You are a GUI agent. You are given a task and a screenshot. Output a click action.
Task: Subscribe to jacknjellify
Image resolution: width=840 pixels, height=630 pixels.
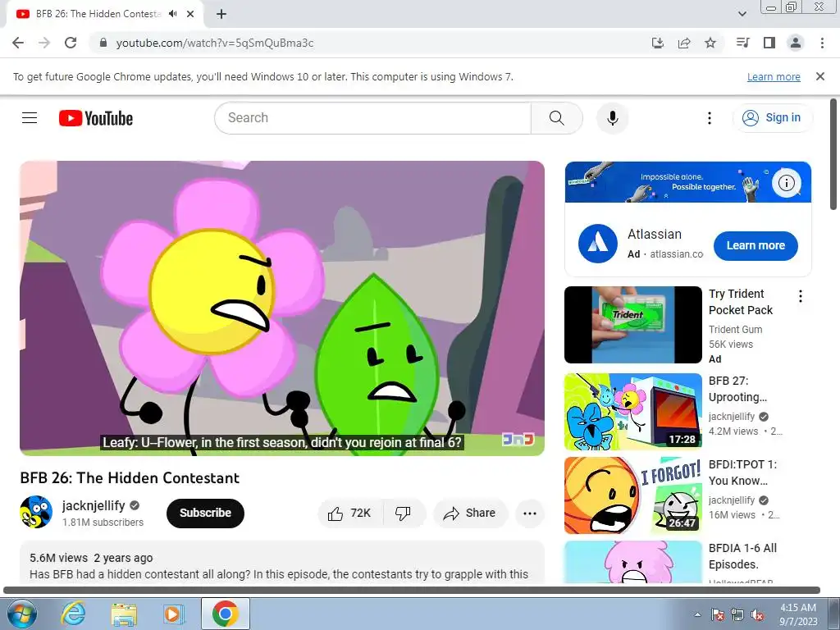click(205, 513)
